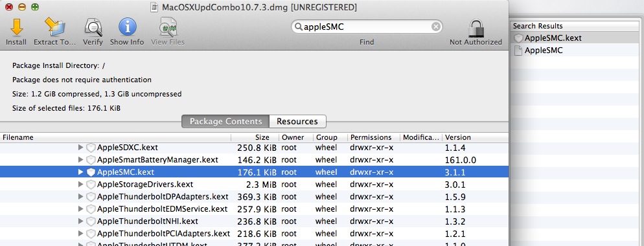Expand the selected AppleSMC.kext triangle
The height and width of the screenshot is (246, 644).
tap(80, 172)
